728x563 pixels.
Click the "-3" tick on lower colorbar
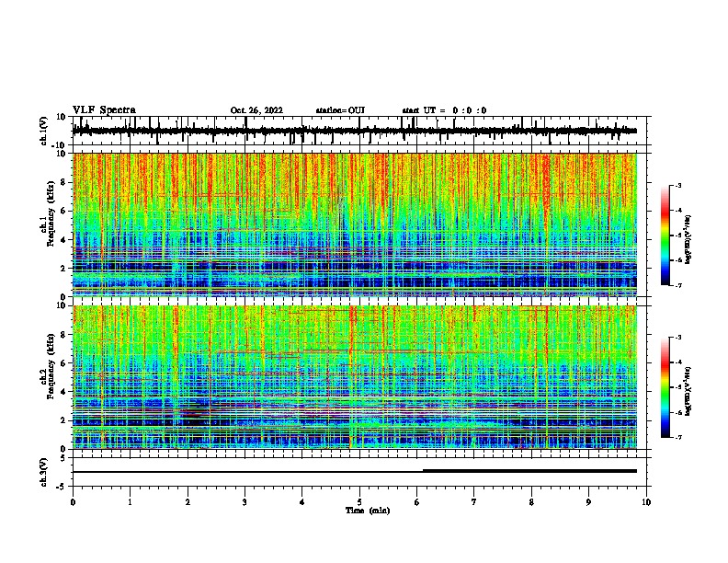tap(677, 338)
